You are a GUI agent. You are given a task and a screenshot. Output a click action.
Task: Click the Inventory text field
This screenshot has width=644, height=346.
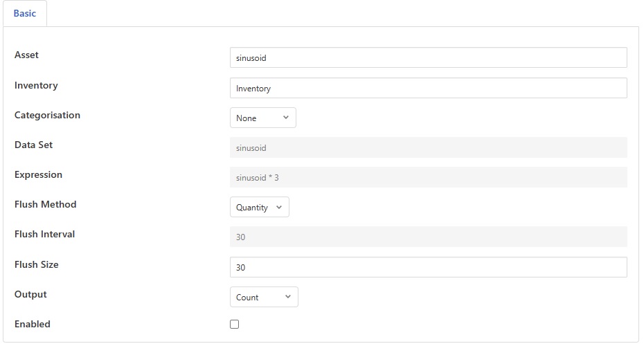point(428,89)
